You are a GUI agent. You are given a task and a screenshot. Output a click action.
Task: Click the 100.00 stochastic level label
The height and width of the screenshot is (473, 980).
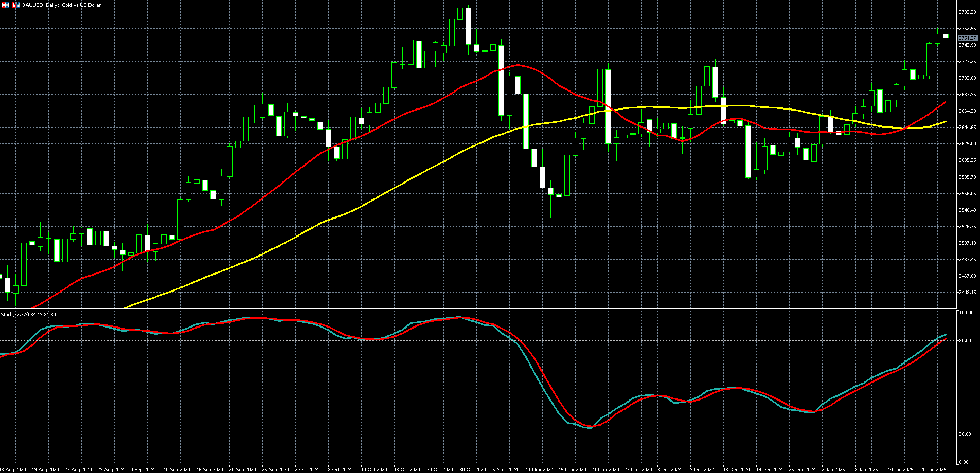tap(967, 313)
